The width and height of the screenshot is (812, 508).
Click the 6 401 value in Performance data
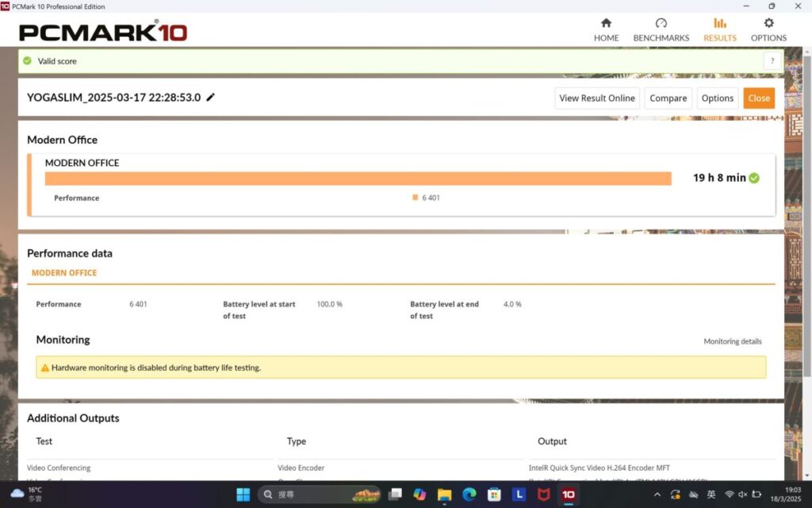pyautogui.click(x=138, y=304)
